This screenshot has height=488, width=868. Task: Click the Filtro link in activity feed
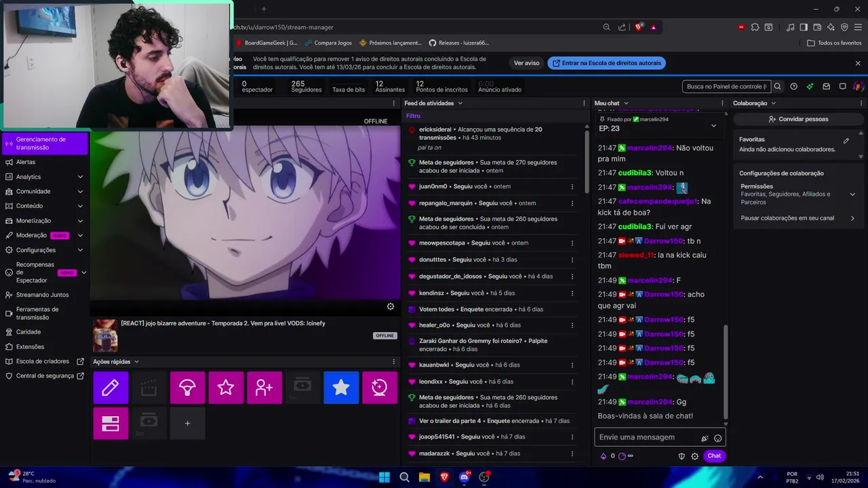point(413,116)
